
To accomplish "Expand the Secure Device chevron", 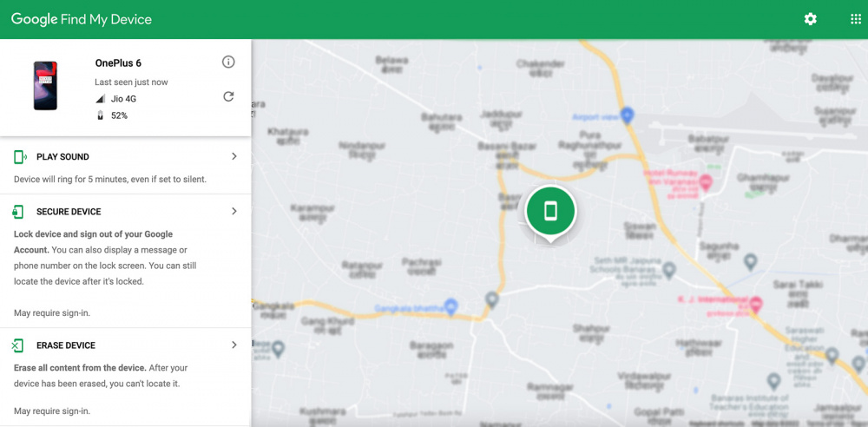I will coord(234,211).
